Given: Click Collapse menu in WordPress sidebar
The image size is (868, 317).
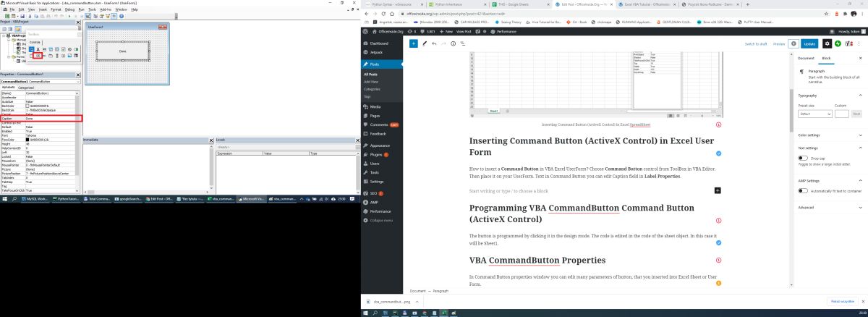Looking at the screenshot, I should click(381, 220).
